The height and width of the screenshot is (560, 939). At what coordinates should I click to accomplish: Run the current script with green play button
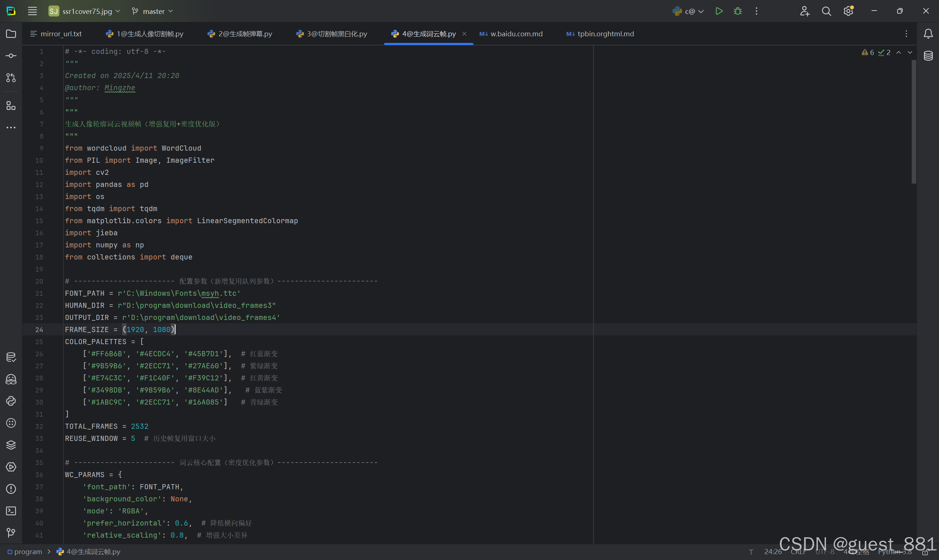point(719,11)
